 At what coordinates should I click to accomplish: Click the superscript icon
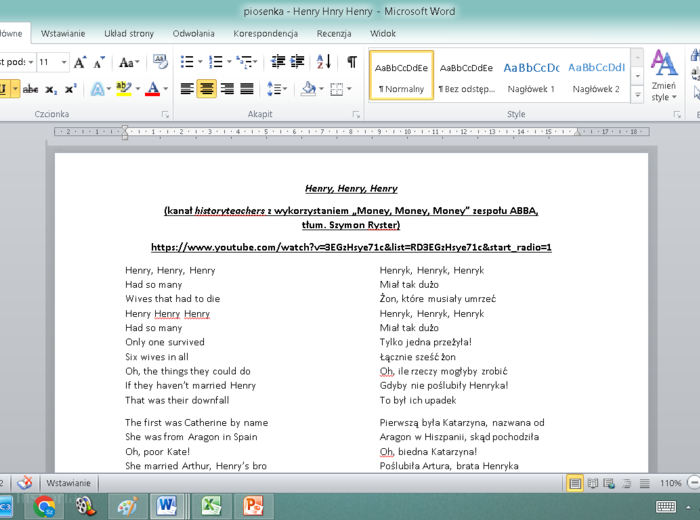(x=70, y=89)
